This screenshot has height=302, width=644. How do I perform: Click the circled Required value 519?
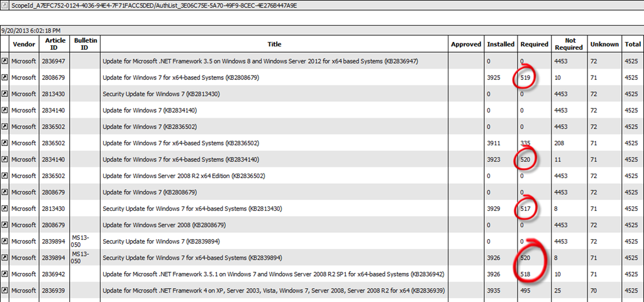pos(527,77)
